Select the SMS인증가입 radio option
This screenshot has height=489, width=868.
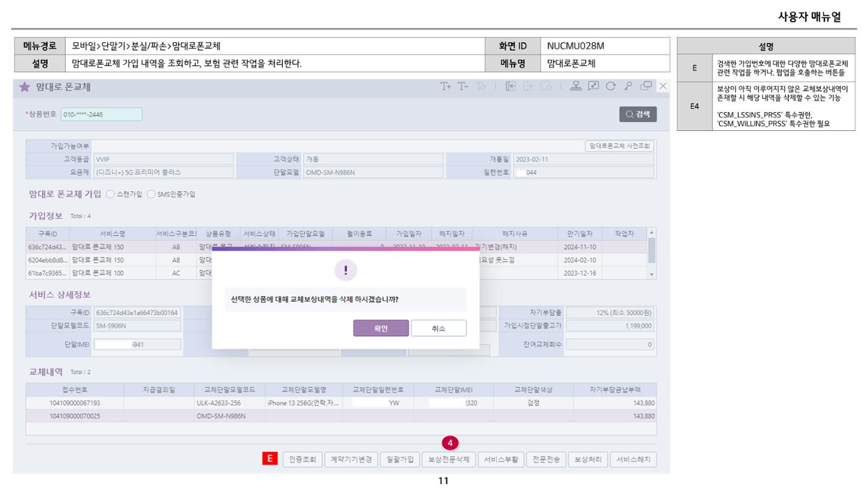point(151,194)
